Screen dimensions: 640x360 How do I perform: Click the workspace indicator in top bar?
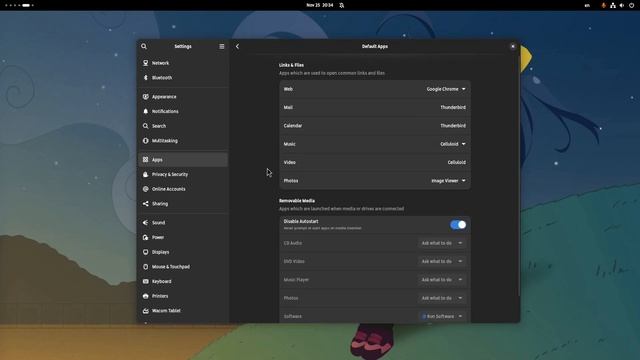[x=19, y=5]
